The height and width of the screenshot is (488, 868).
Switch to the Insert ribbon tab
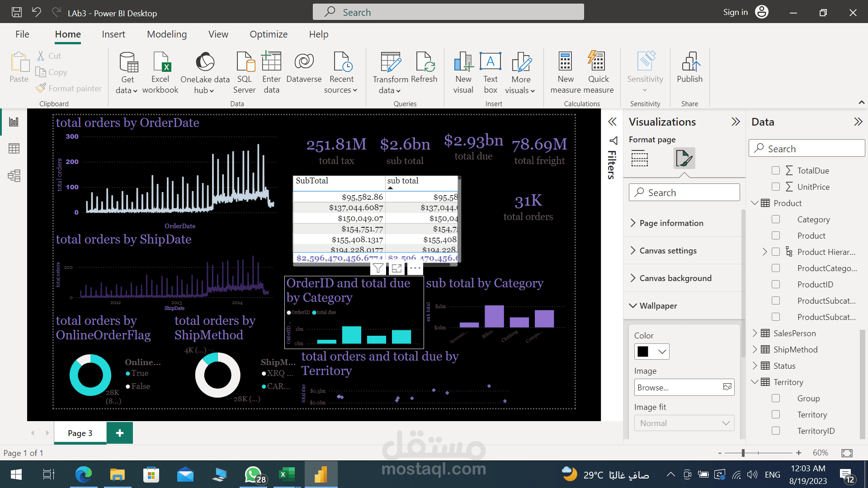[113, 34]
